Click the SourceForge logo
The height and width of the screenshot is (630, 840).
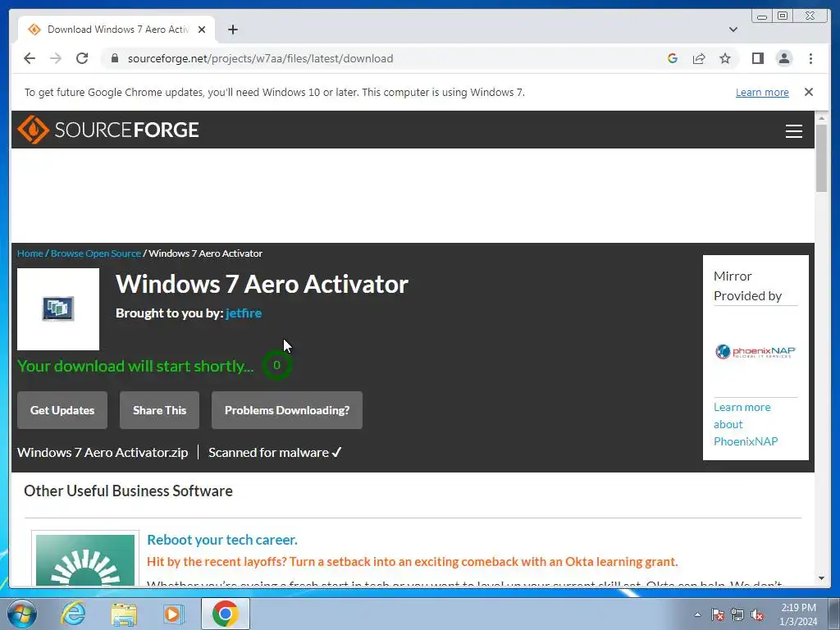[x=108, y=130]
